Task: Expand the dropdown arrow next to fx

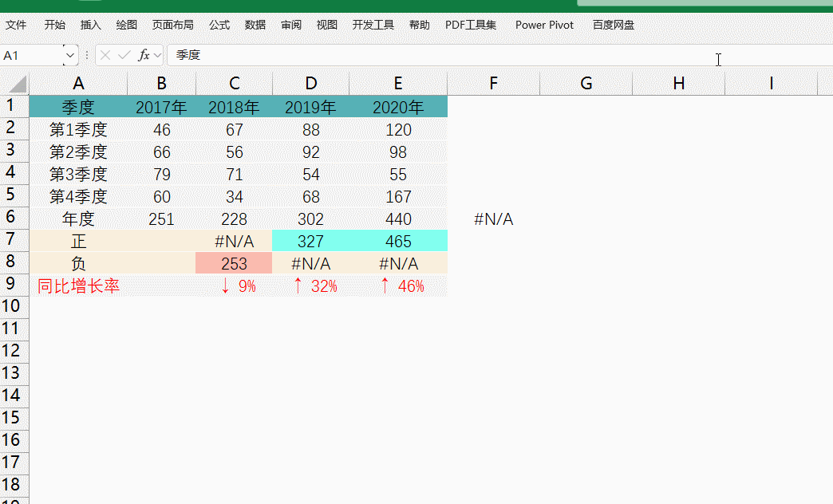Action: [157, 55]
